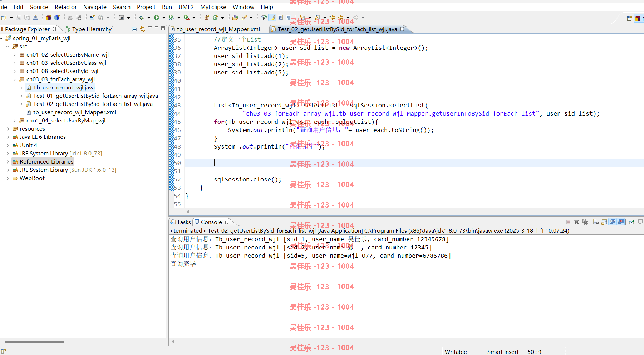Click the Next Annotation arrow icon
This screenshot has height=355, width=644.
[301, 18]
